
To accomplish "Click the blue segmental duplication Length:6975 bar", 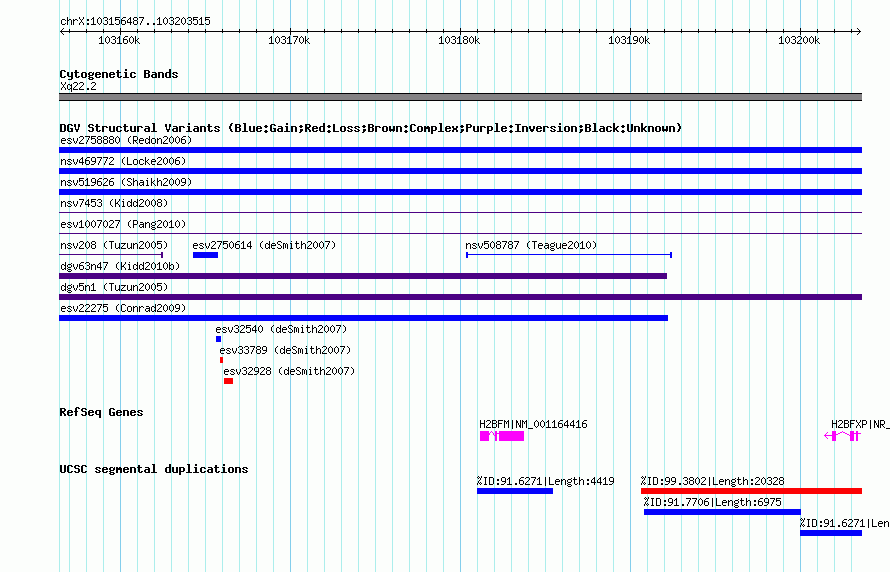I will (x=722, y=512).
